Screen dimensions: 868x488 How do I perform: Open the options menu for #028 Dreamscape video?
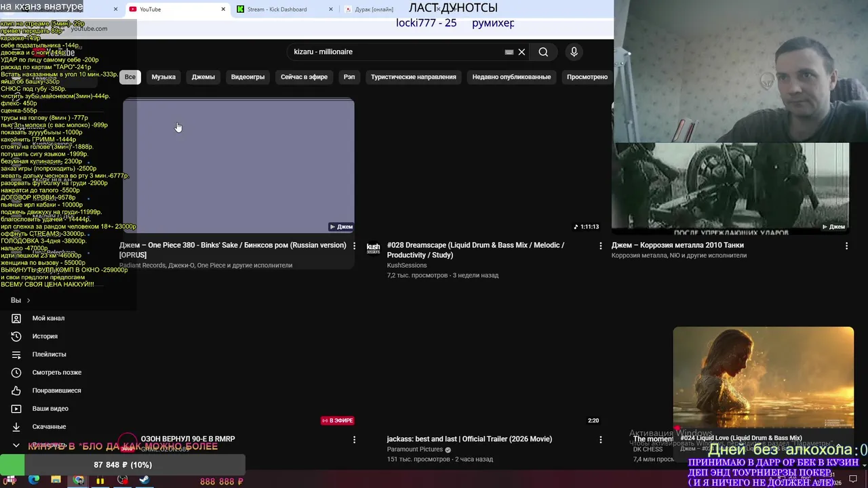[x=600, y=246]
